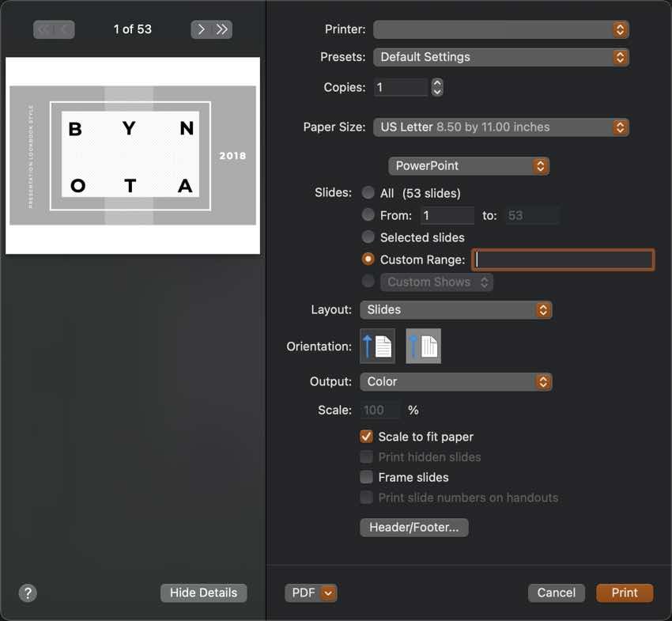Go to next preview page
The image size is (672, 621).
point(202,29)
